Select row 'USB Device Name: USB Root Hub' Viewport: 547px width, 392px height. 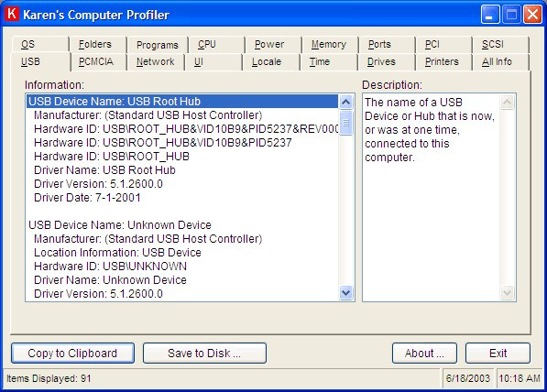(x=182, y=102)
